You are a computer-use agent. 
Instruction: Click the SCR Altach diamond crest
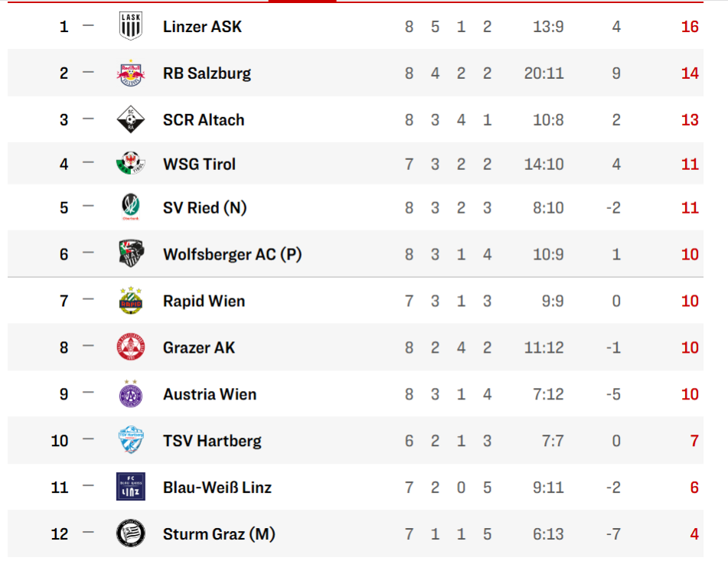[x=130, y=120]
